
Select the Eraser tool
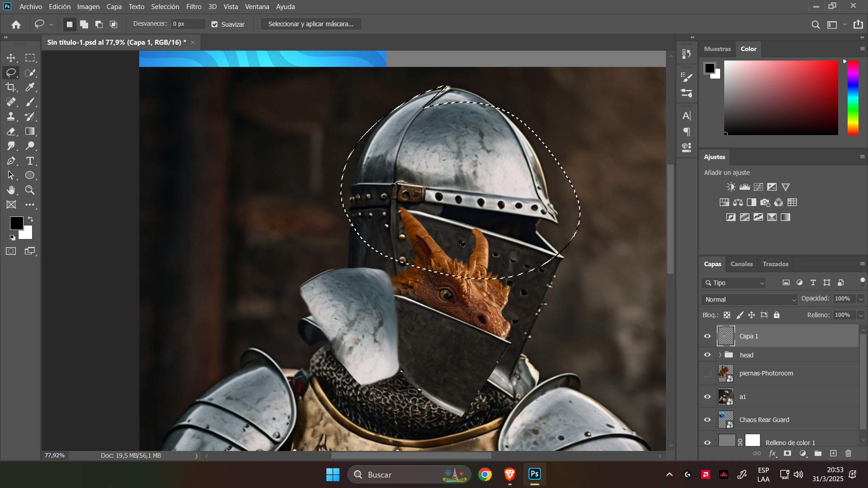11,131
